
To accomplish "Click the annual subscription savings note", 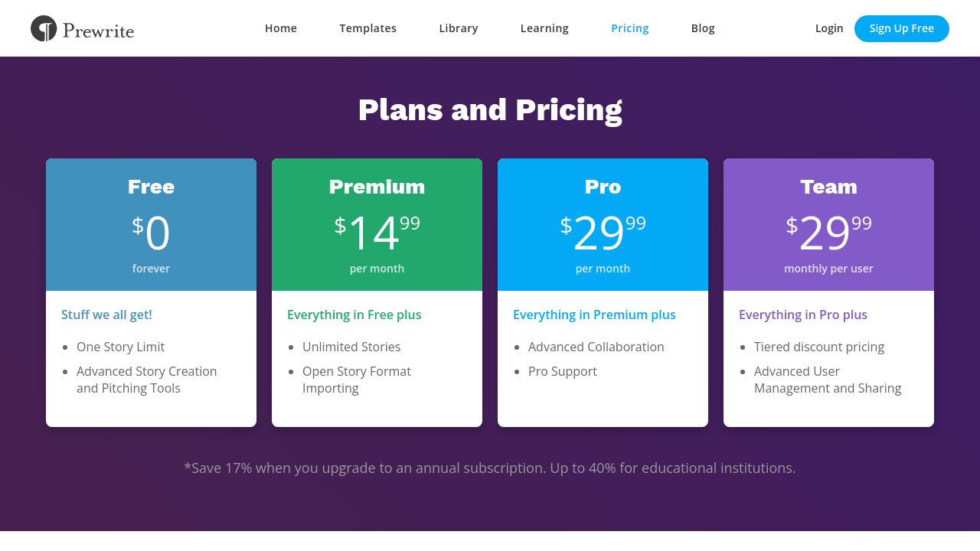I will (x=490, y=468).
